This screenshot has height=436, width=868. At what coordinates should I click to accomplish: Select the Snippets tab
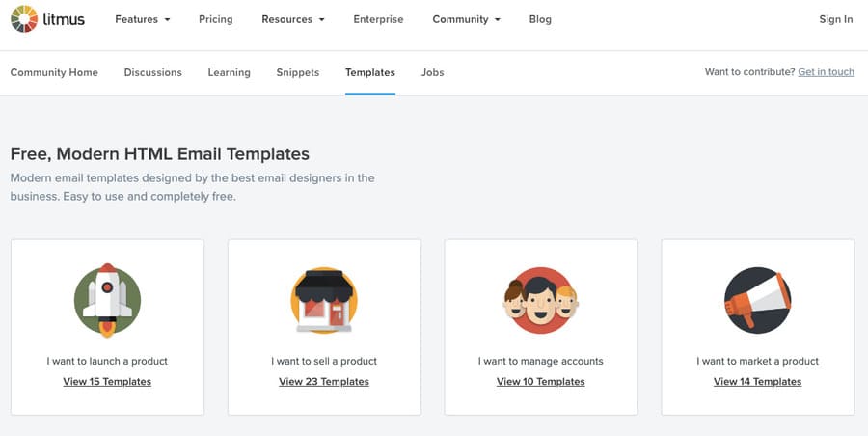tap(297, 72)
